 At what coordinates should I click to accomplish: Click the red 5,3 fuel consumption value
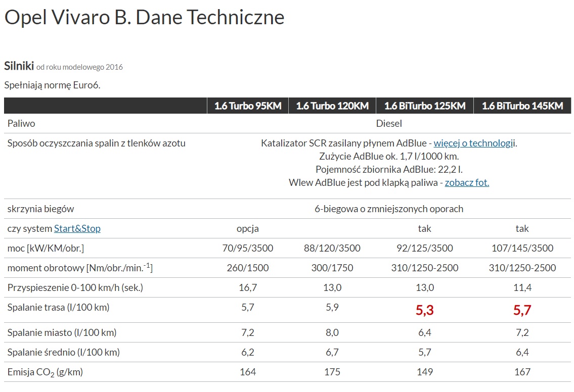point(425,310)
